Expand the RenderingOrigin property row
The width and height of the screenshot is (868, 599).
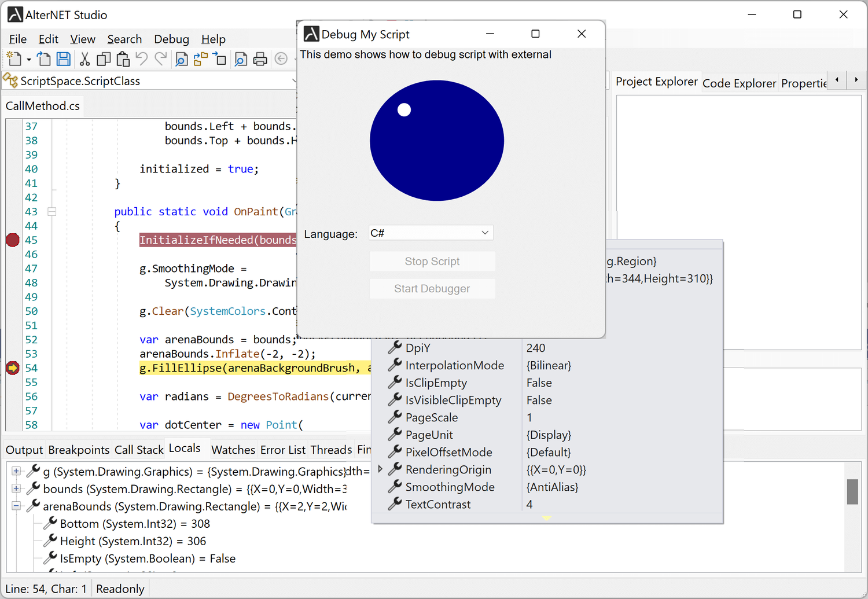[380, 469]
